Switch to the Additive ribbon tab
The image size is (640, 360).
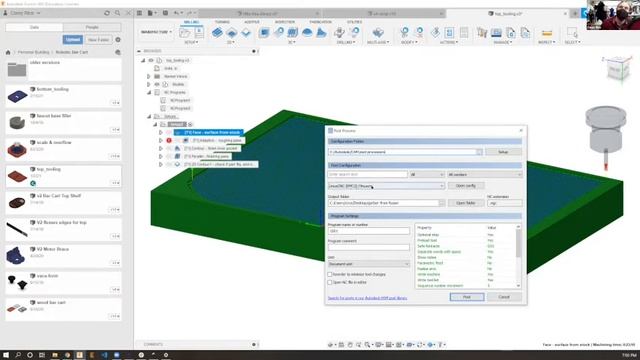252,22
